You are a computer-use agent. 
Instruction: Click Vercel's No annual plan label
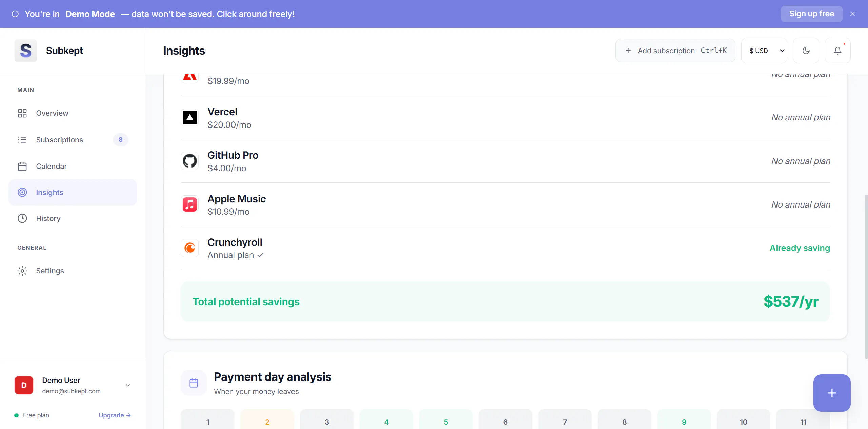tap(801, 117)
